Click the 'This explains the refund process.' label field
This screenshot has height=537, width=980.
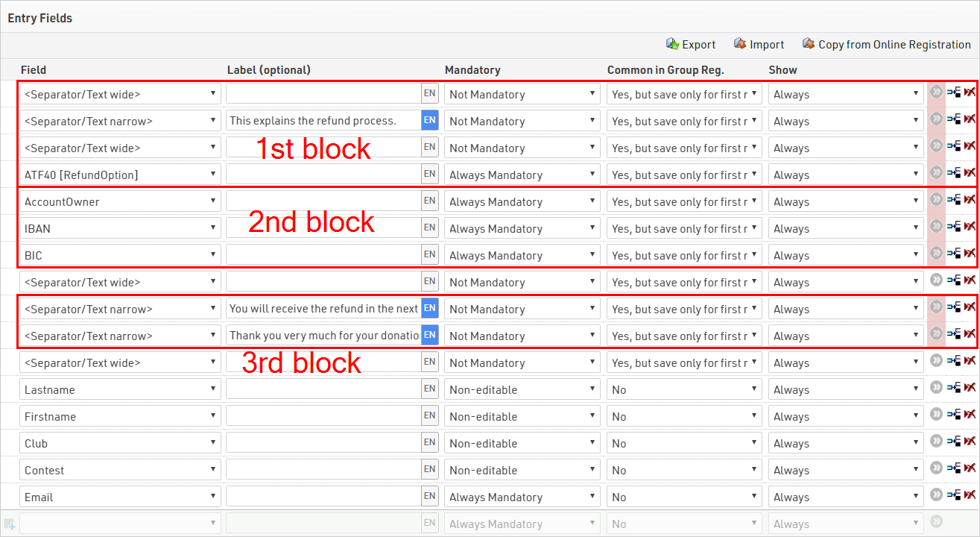click(323, 120)
